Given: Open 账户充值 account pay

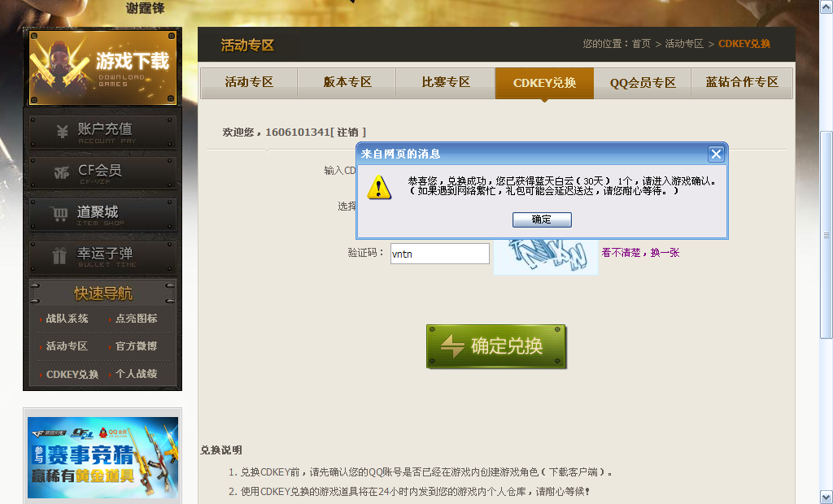Looking at the screenshot, I should [102, 132].
